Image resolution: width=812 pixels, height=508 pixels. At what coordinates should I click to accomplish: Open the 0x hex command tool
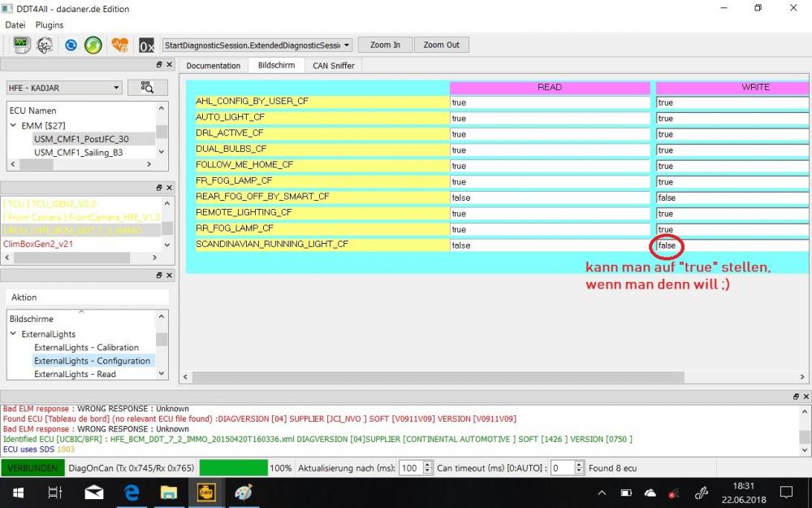coord(146,46)
